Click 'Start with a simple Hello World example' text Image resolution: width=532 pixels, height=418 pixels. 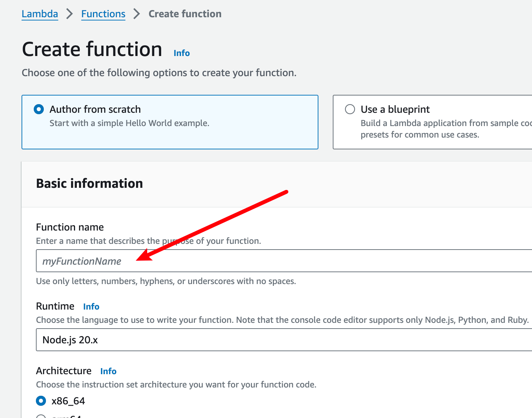pos(129,123)
